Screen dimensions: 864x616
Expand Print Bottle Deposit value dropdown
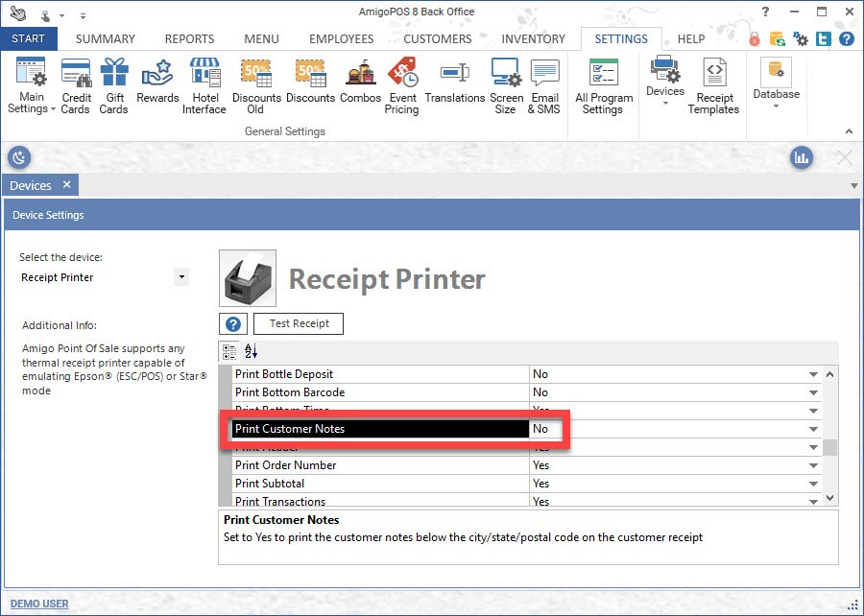(x=813, y=374)
